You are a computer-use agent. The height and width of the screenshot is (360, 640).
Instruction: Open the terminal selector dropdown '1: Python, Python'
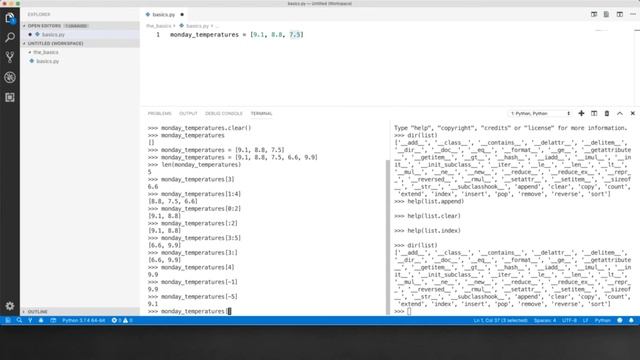540,113
